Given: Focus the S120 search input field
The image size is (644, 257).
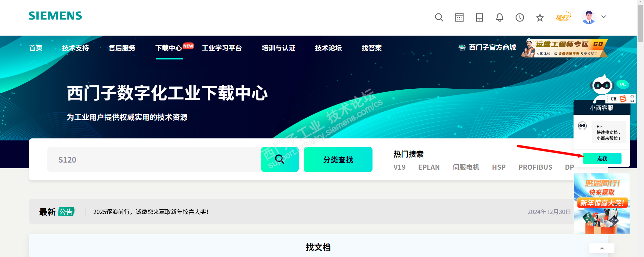Looking at the screenshot, I should 154,160.
